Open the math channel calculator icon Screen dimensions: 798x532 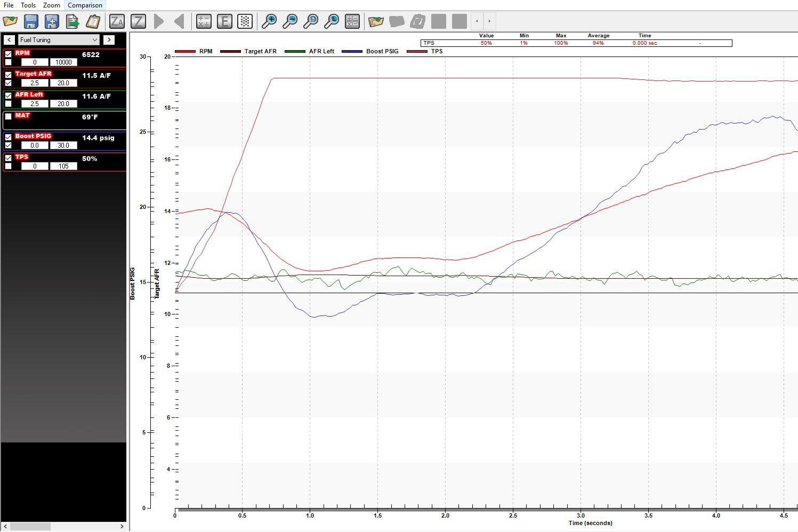204,22
